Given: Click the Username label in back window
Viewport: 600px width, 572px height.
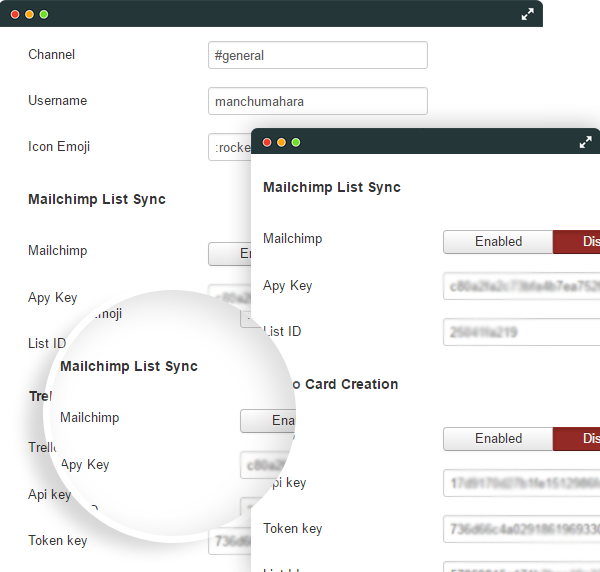Looking at the screenshot, I should (57, 100).
